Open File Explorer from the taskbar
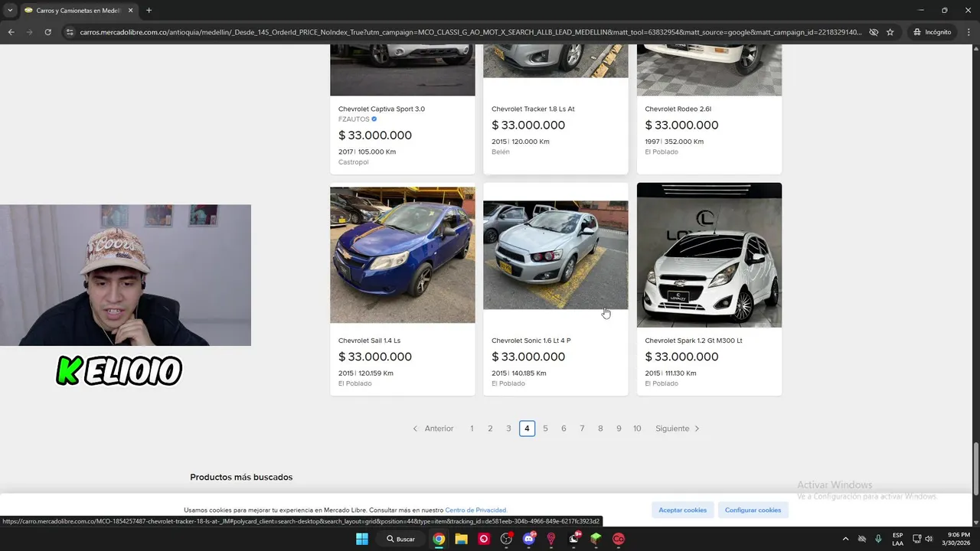Screen dimensions: 980x551 point(461,539)
